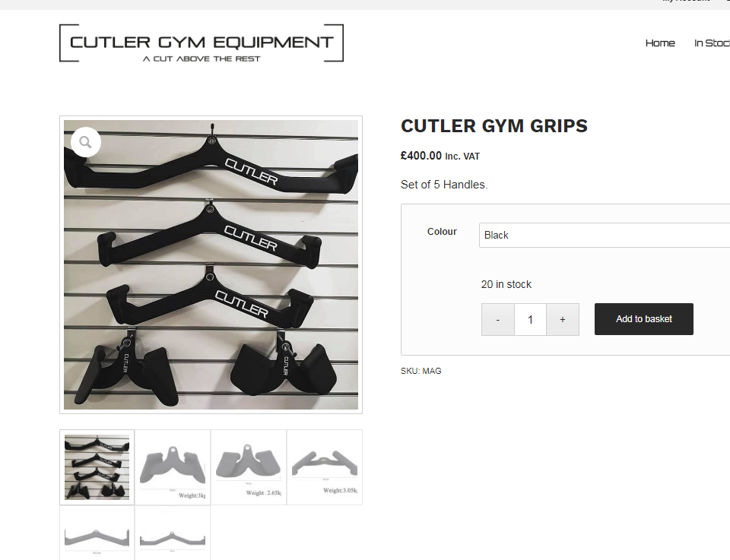Click the main product image of grips
Viewport: 730px width, 560px height.
click(x=211, y=264)
